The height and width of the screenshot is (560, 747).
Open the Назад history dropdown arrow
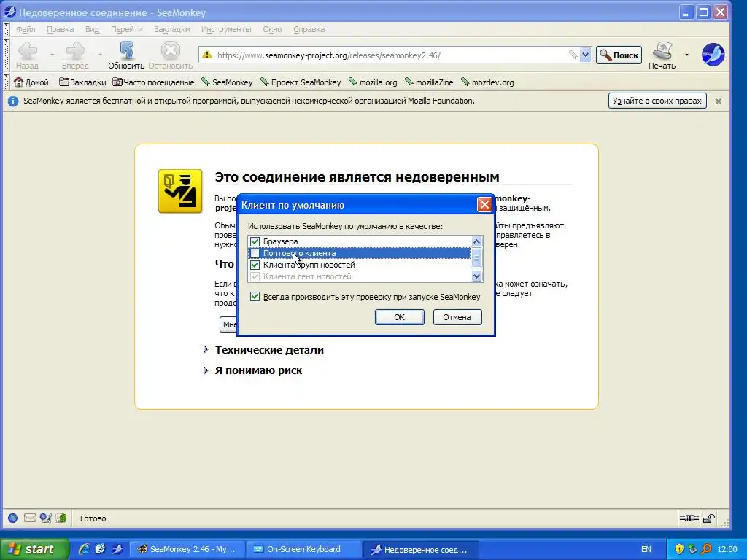point(52,55)
